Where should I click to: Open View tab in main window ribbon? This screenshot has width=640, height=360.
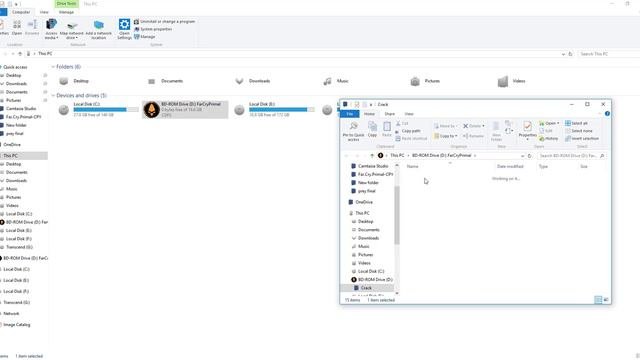click(44, 12)
